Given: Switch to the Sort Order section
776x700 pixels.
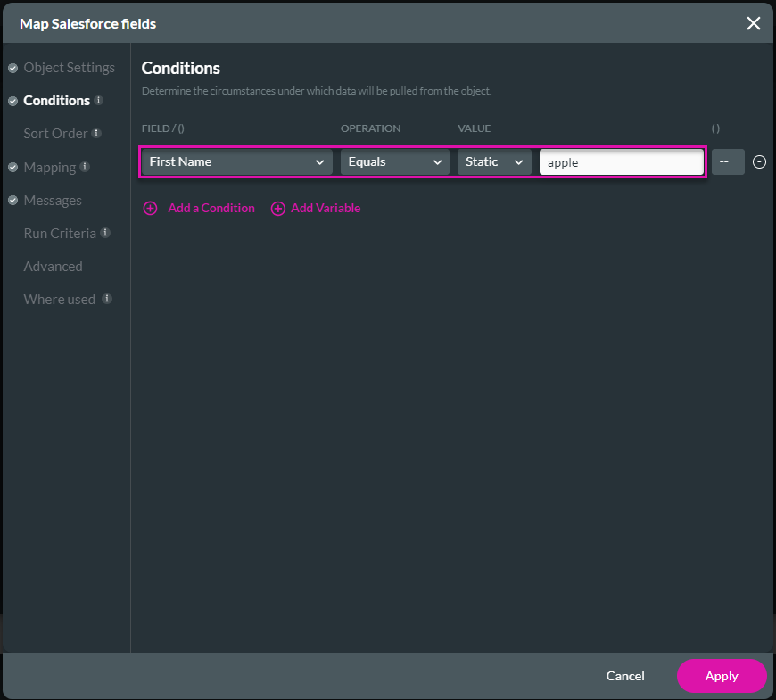Looking at the screenshot, I should coord(55,134).
